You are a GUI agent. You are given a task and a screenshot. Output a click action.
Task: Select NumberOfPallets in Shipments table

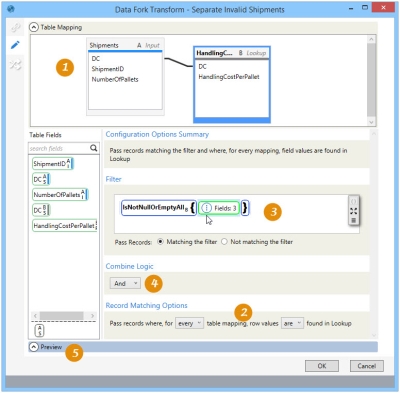coord(115,79)
